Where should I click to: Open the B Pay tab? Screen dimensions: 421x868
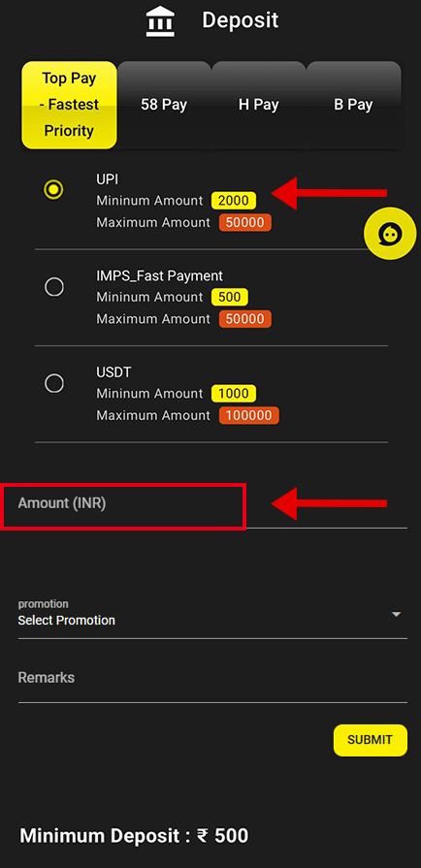point(353,105)
